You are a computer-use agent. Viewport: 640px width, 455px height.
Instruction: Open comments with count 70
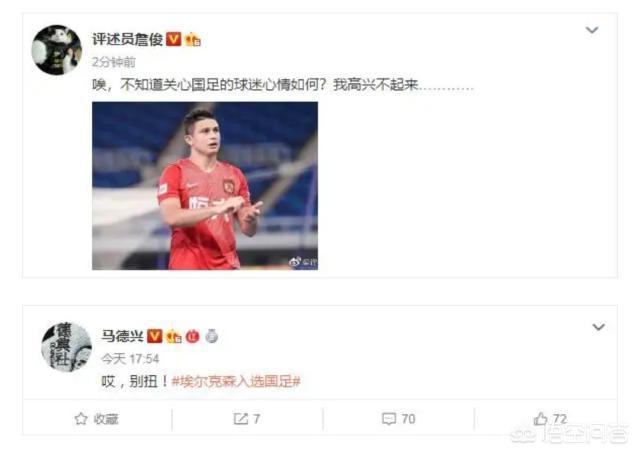tap(398, 419)
